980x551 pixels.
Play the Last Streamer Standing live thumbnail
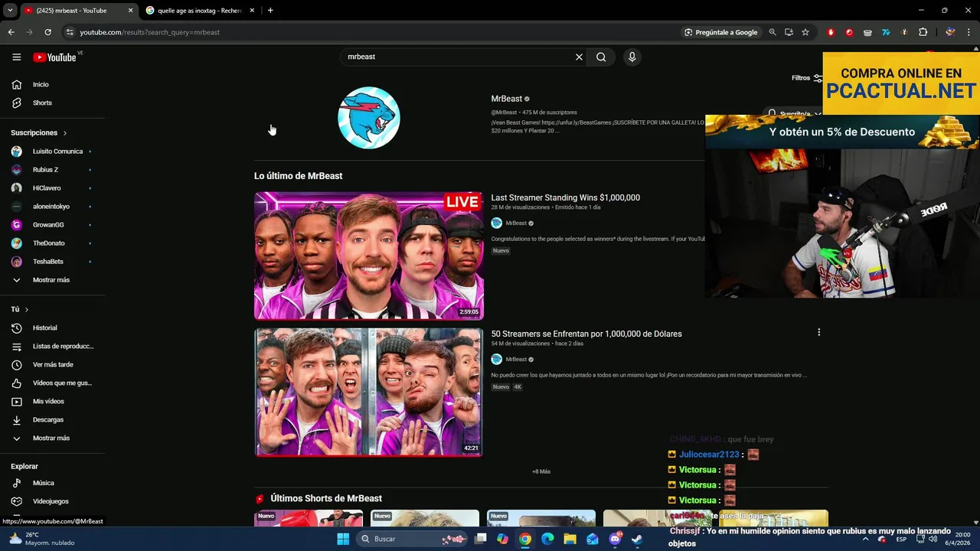369,256
